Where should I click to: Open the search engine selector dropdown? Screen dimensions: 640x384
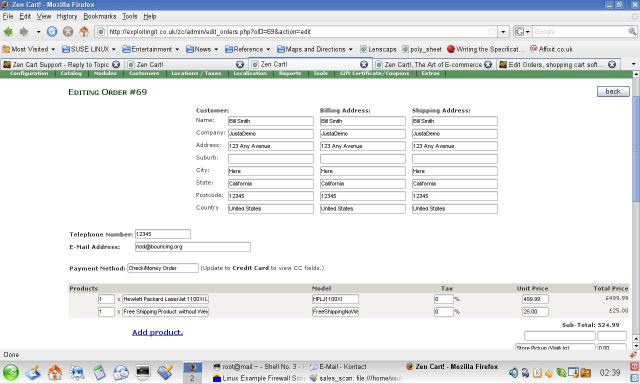[x=522, y=31]
